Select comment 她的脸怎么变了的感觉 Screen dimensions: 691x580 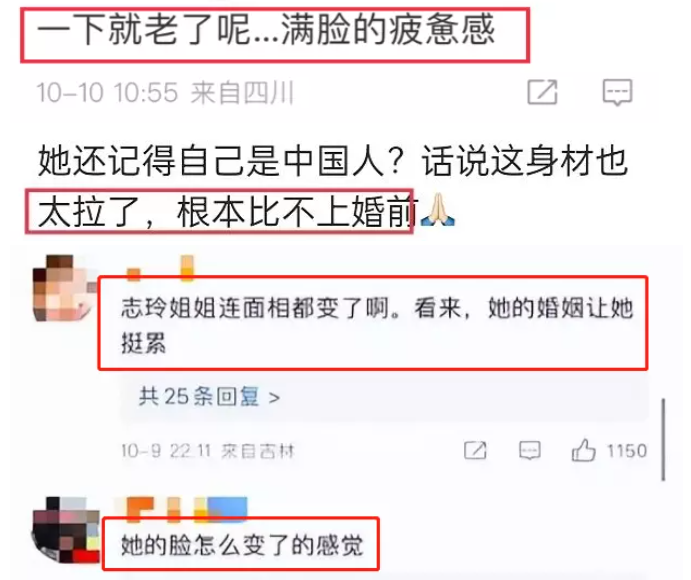[x=242, y=545]
